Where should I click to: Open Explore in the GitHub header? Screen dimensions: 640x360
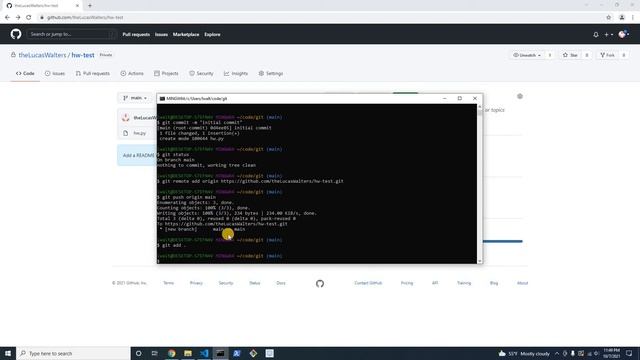point(212,35)
